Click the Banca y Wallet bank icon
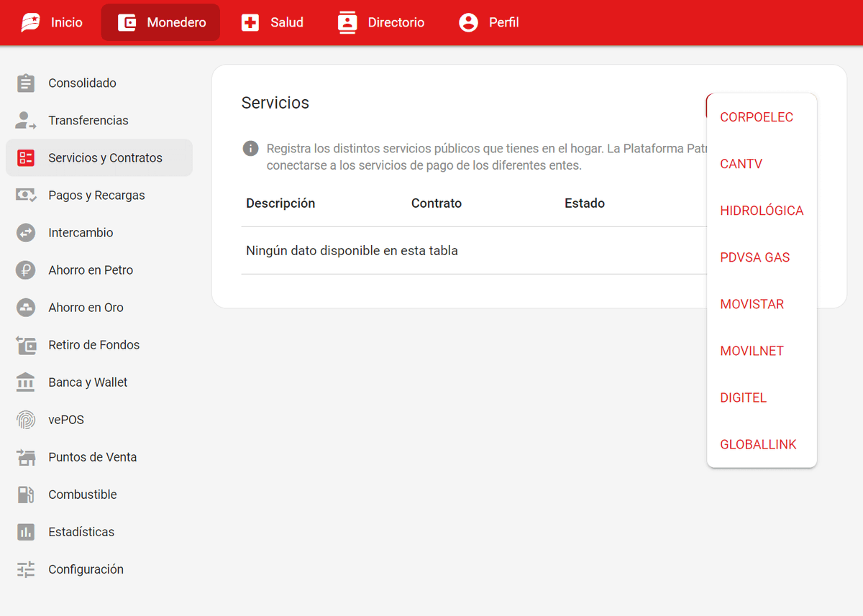863x616 pixels. coord(26,382)
